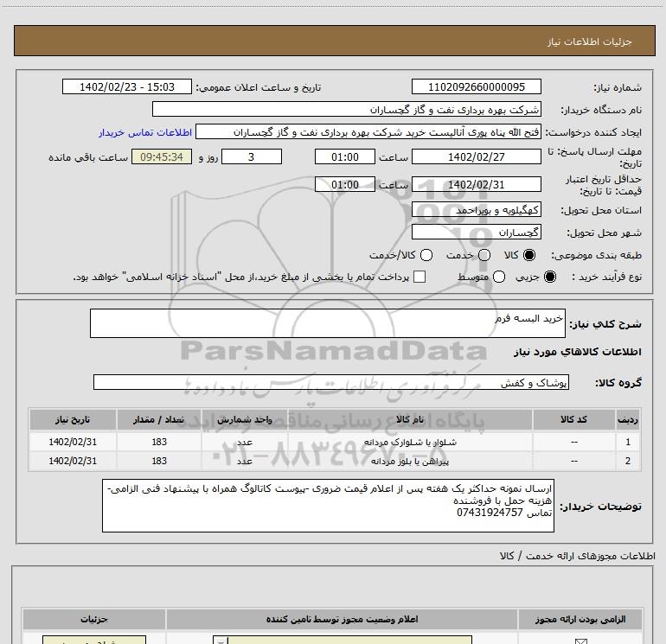
Task: Choose the جزیی purchase type radio
Action: [549, 277]
